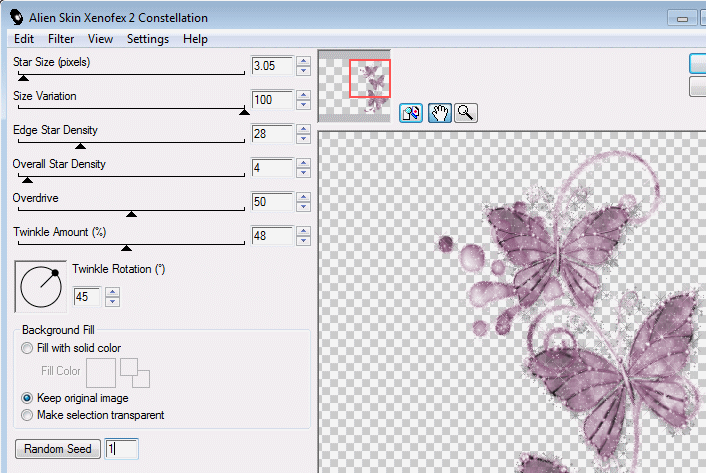
Task: Click the Star Size slider handle
Action: (x=23, y=78)
